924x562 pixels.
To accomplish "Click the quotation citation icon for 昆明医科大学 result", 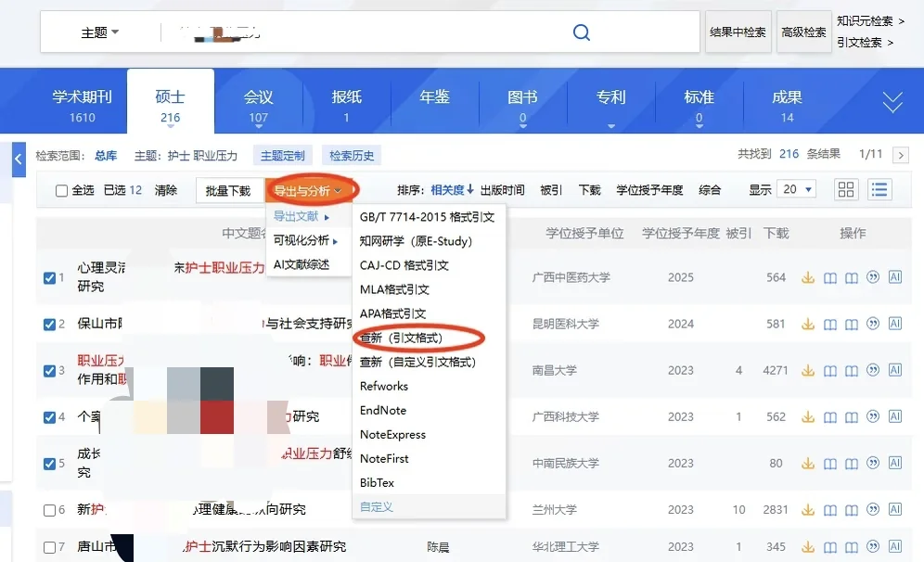I will click(872, 324).
